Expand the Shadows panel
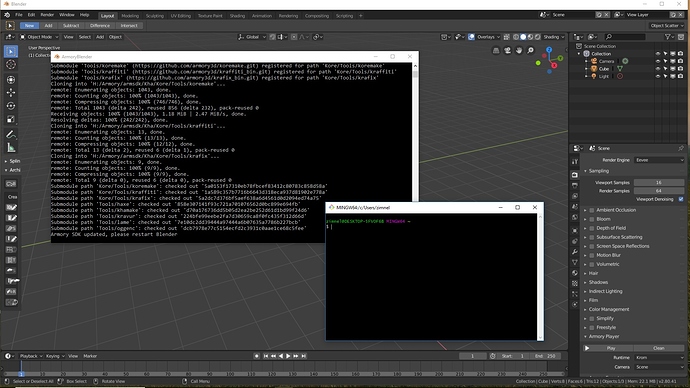 pyautogui.click(x=598, y=282)
